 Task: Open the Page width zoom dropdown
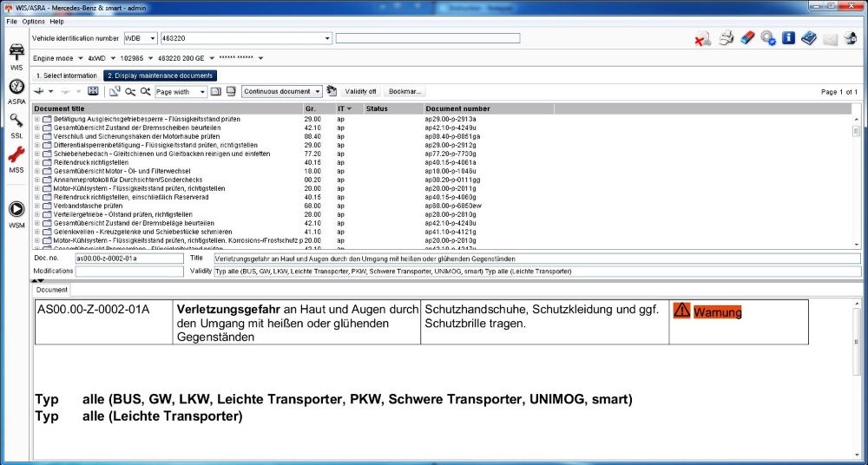[x=202, y=91]
